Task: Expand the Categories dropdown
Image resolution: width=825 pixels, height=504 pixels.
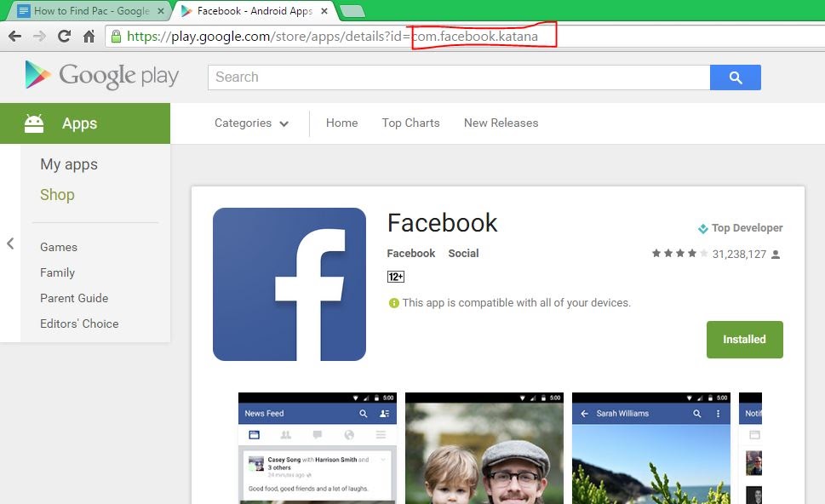Action: (x=251, y=123)
